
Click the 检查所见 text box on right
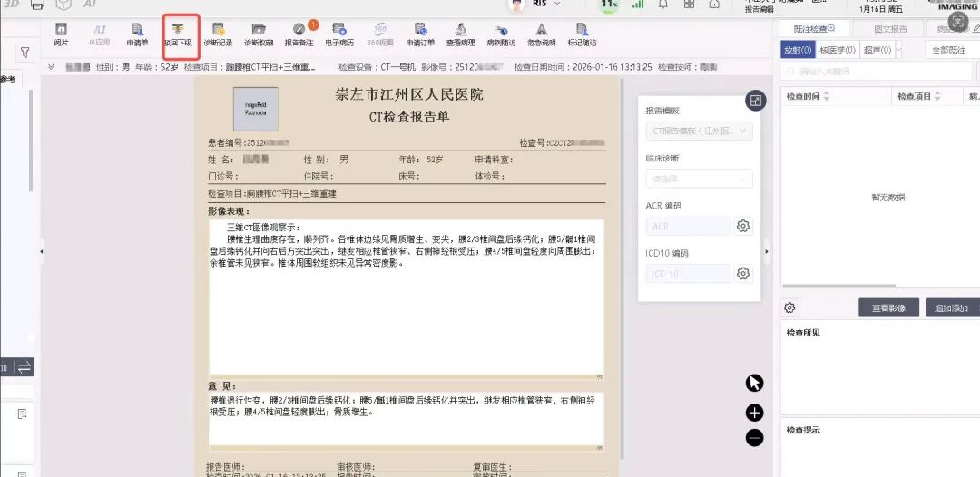tap(880, 368)
